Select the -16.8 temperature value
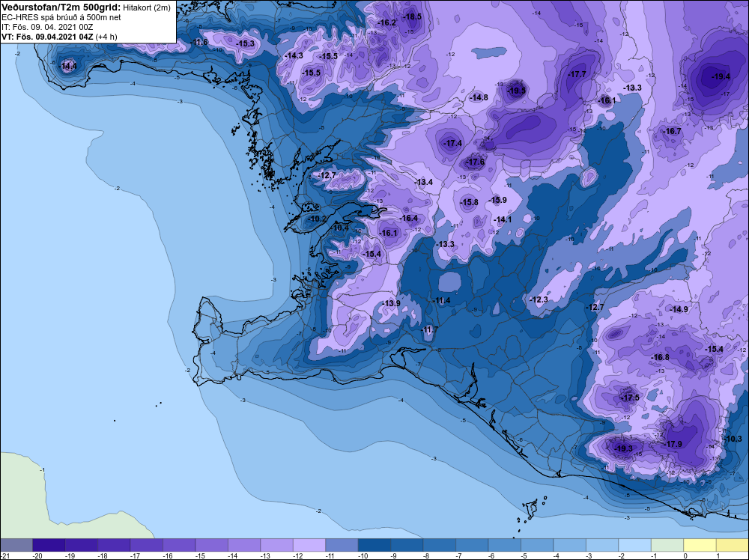Image resolution: width=749 pixels, height=560 pixels. (660, 357)
